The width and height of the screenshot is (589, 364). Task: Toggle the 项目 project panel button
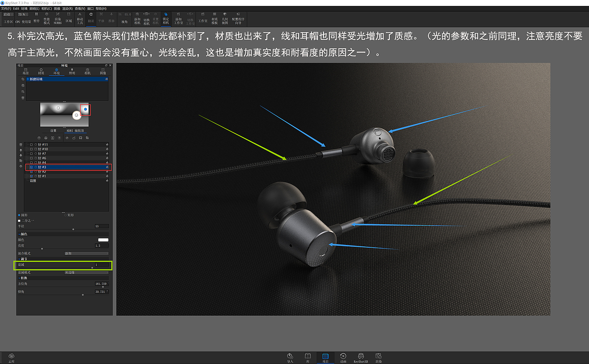325,358
